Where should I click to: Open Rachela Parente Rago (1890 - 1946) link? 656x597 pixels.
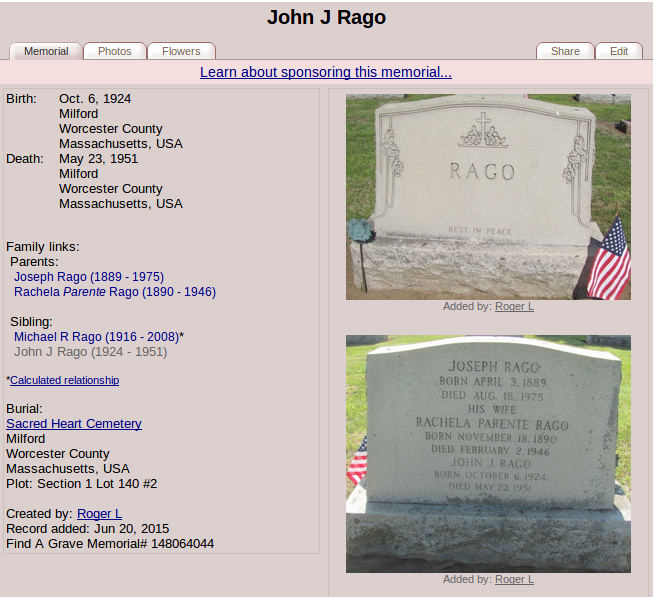pyautogui.click(x=115, y=292)
